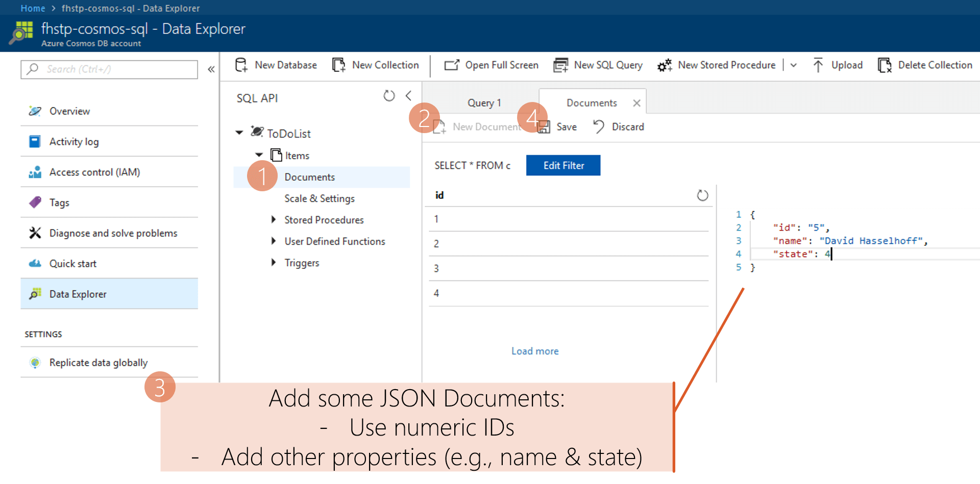
Task: Open Activity log menu item
Action: point(109,141)
